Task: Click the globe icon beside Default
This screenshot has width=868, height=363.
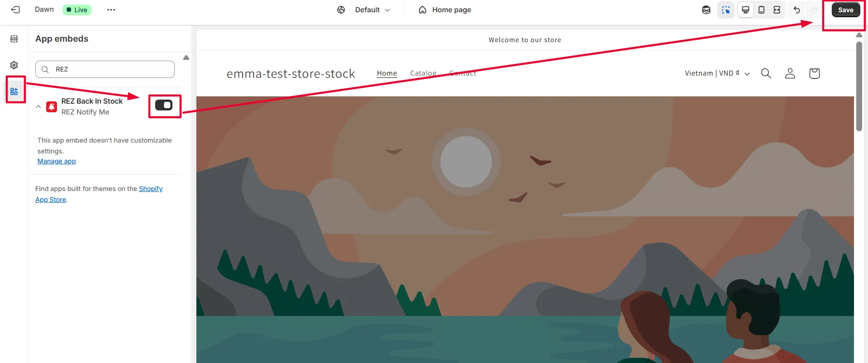Action: (x=341, y=10)
